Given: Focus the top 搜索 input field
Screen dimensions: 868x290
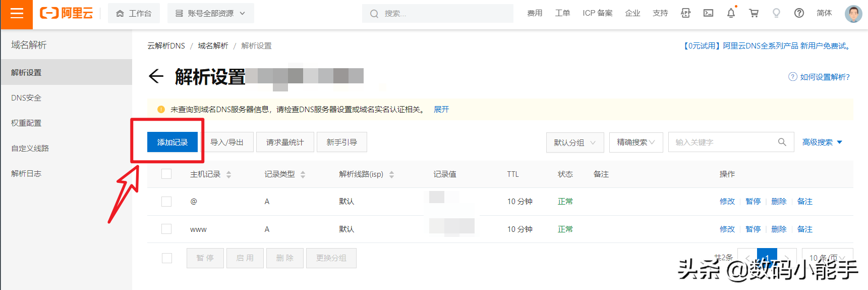Looking at the screenshot, I should click(x=438, y=14).
